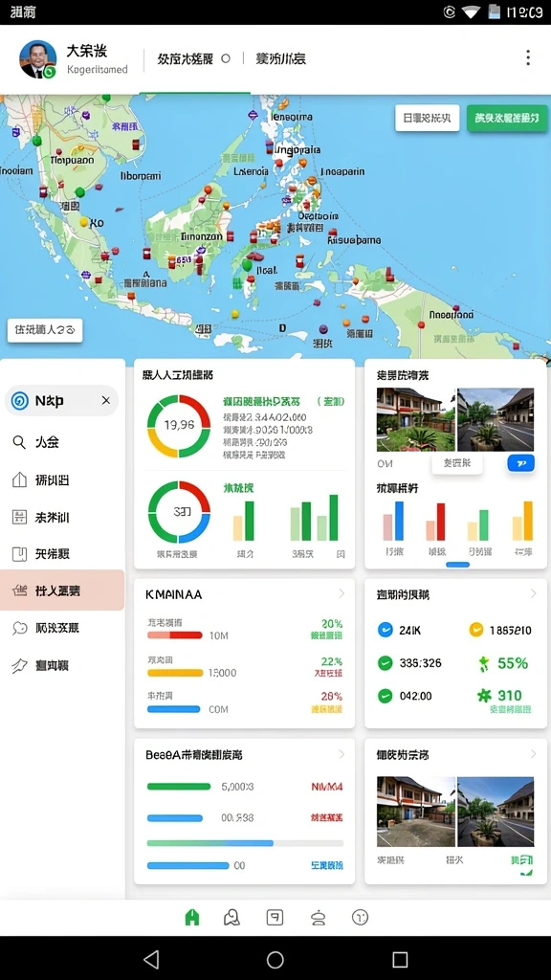Expand the chevron on the bottom photo card
This screenshot has width=551, height=980.
coord(533,754)
